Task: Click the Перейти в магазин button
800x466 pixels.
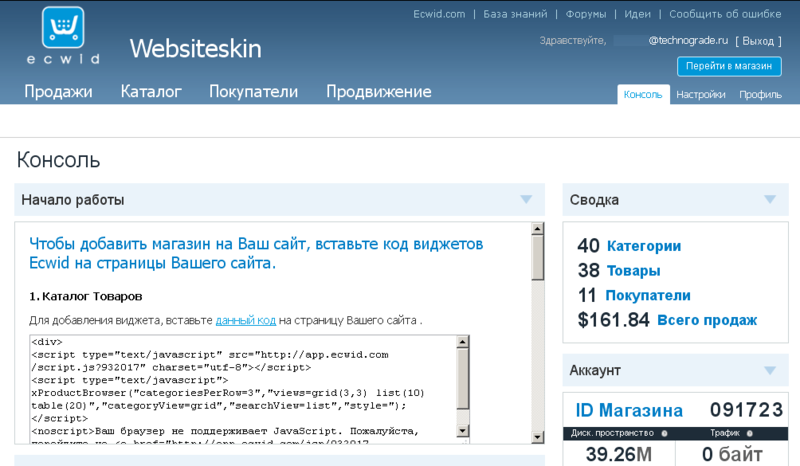Action: pos(729,66)
